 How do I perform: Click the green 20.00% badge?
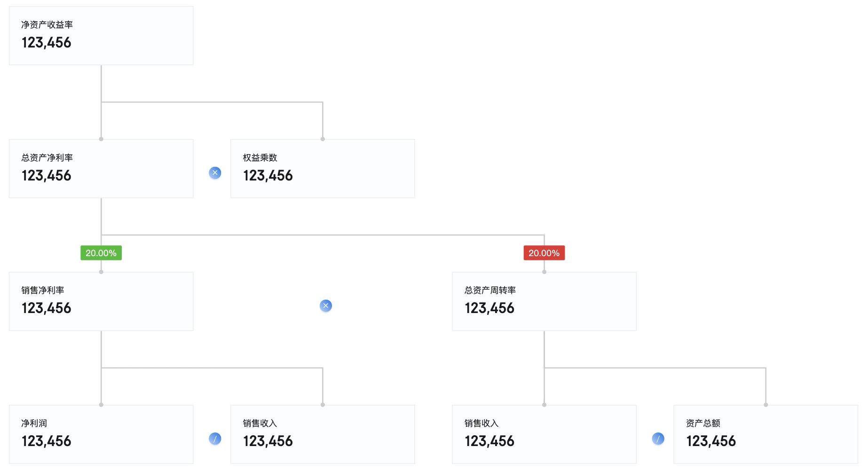click(x=101, y=253)
